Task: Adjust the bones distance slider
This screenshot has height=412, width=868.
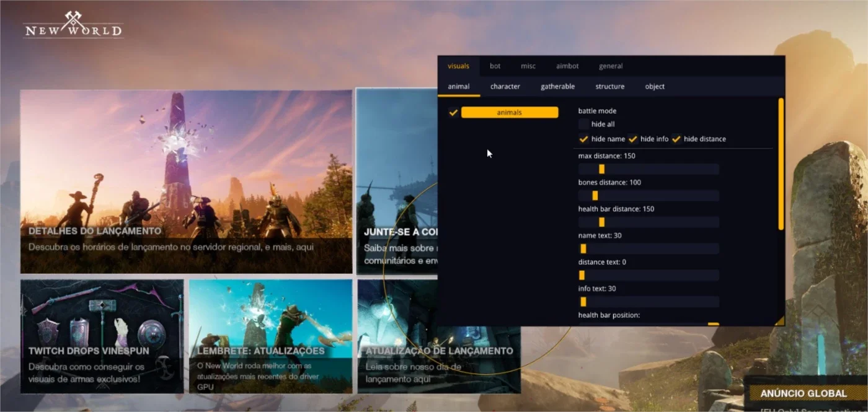Action: 649,196
